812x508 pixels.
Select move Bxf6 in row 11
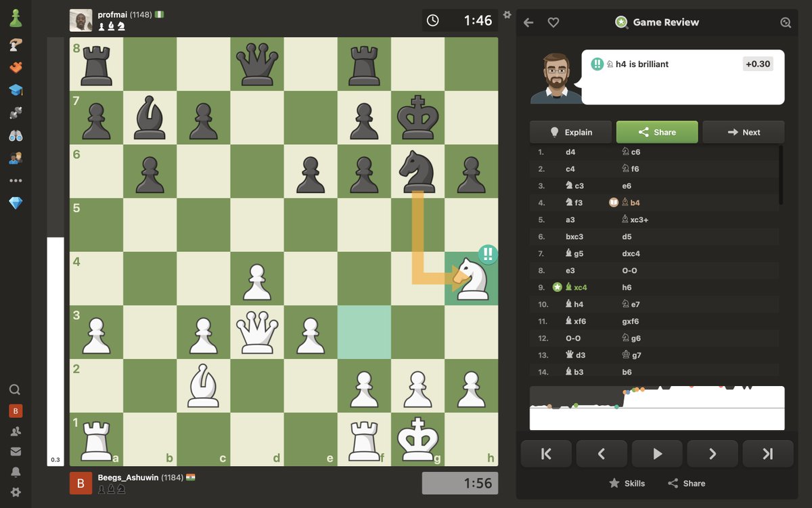(x=575, y=321)
